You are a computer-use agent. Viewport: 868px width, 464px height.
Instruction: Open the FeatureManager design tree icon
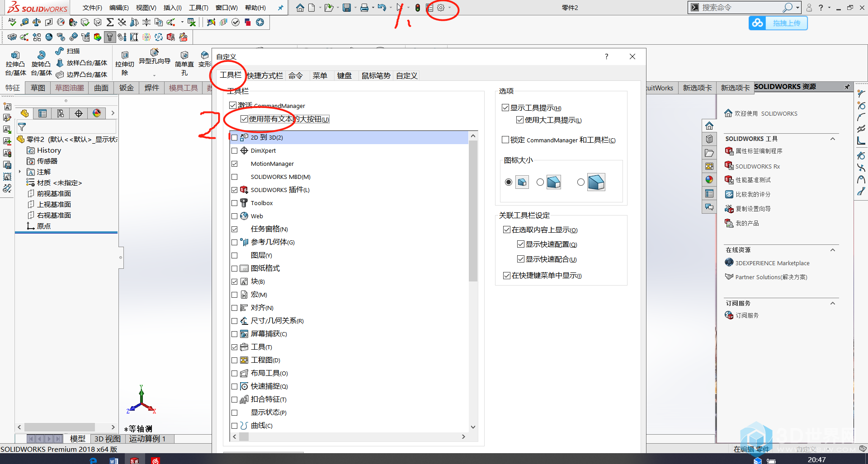coord(24,113)
